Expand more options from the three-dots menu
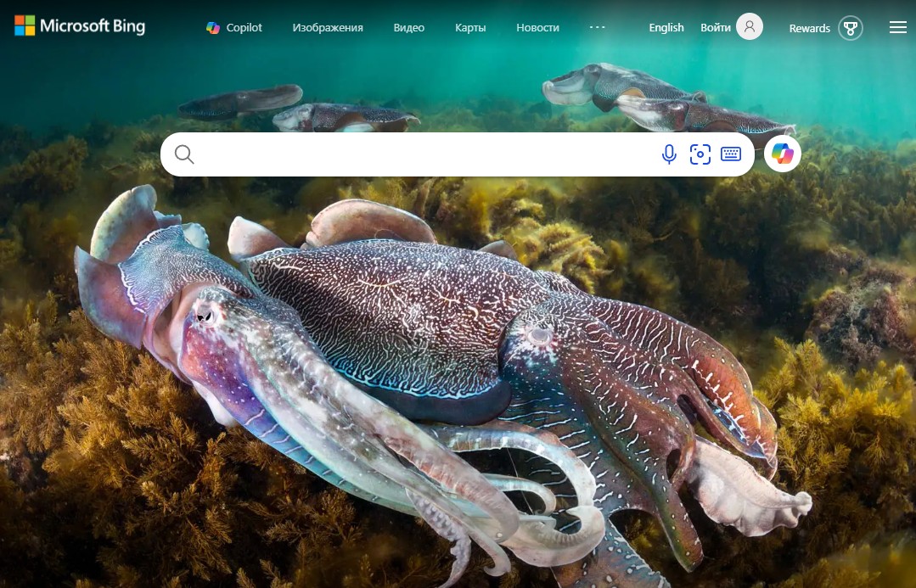 (597, 26)
